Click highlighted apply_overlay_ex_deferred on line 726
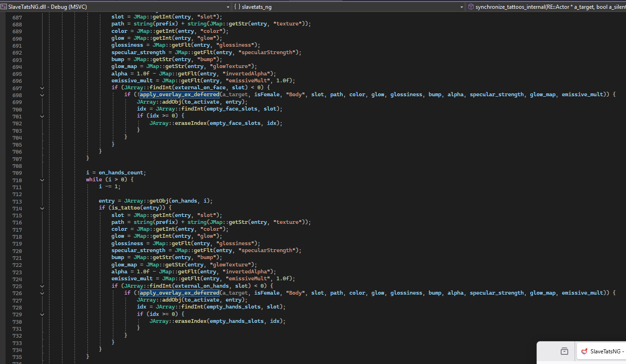626x364 pixels. coord(180,293)
